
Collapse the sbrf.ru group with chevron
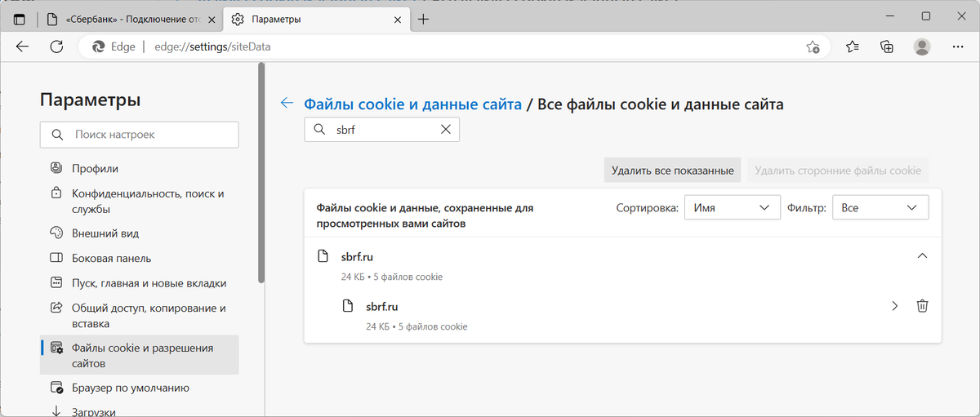pos(922,256)
